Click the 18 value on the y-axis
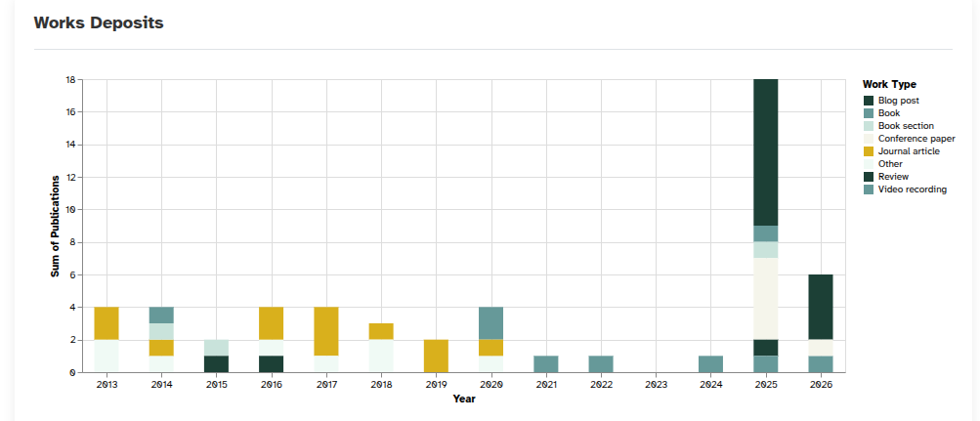The image size is (980, 421). click(x=70, y=80)
